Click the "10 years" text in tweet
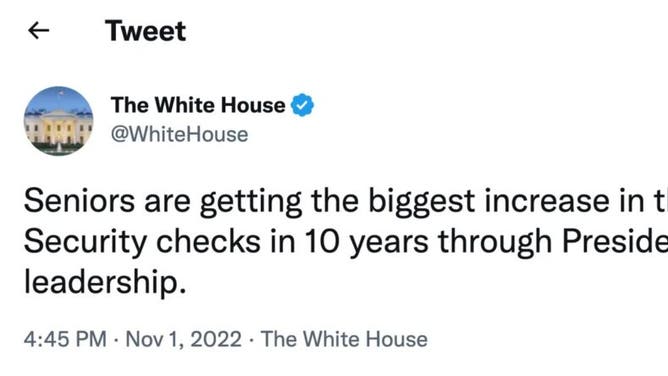 pyautogui.click(x=367, y=242)
